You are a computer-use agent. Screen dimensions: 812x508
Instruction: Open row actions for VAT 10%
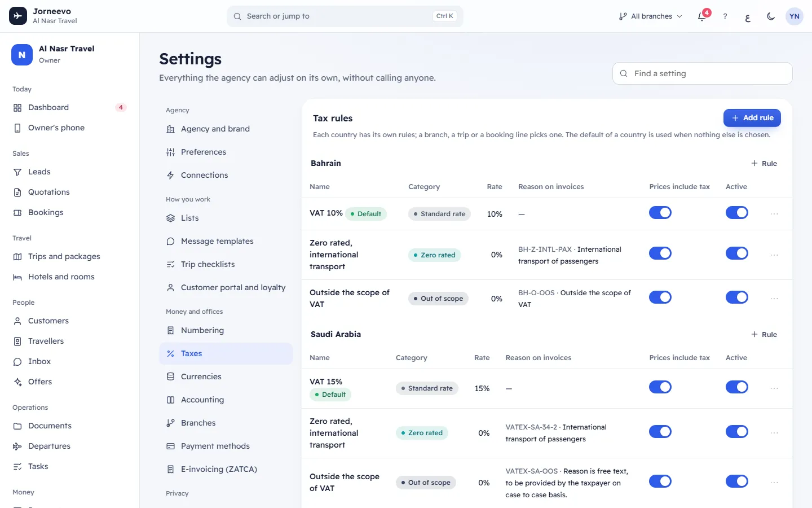[x=774, y=214]
